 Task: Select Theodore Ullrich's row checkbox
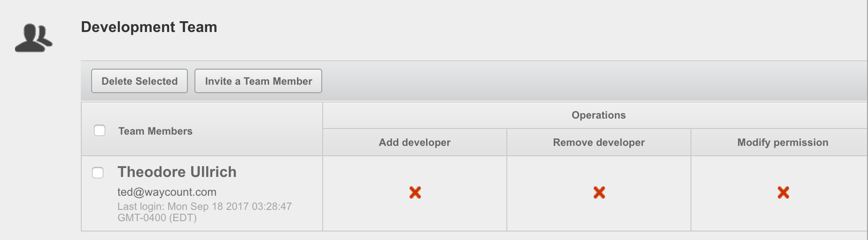click(x=98, y=173)
